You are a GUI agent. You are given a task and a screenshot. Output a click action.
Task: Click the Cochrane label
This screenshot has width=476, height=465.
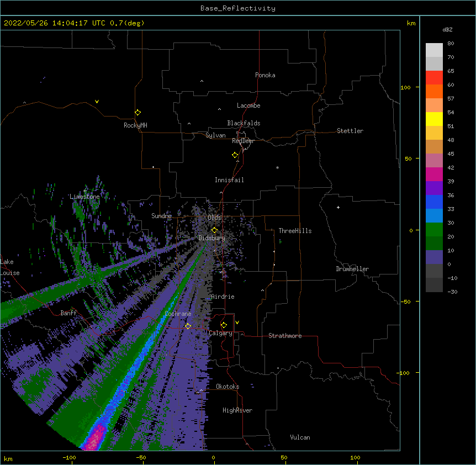click(178, 314)
